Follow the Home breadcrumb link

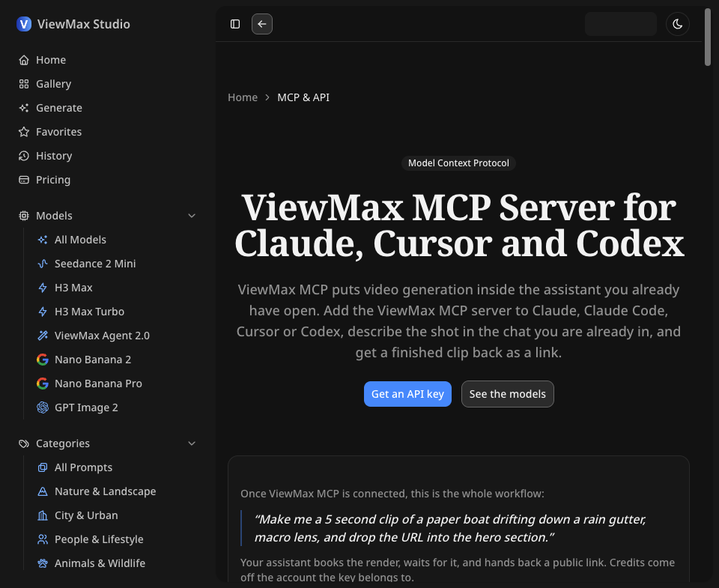coord(243,97)
